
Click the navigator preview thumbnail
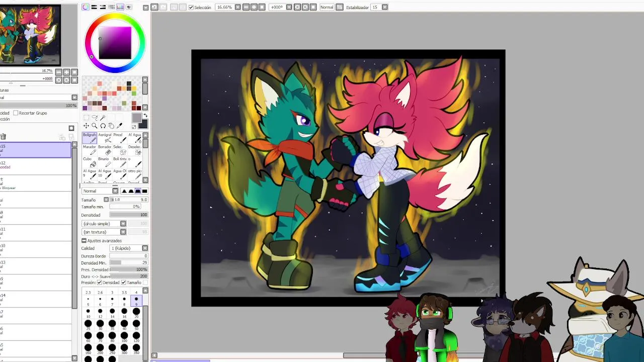pos(30,35)
